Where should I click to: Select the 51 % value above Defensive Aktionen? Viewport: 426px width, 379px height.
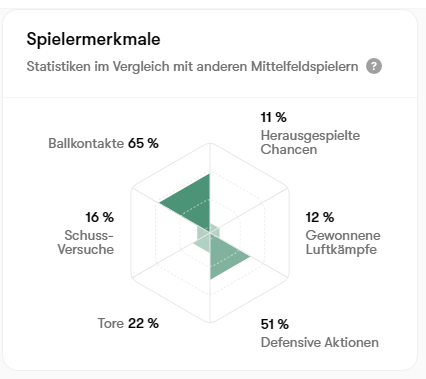(275, 324)
